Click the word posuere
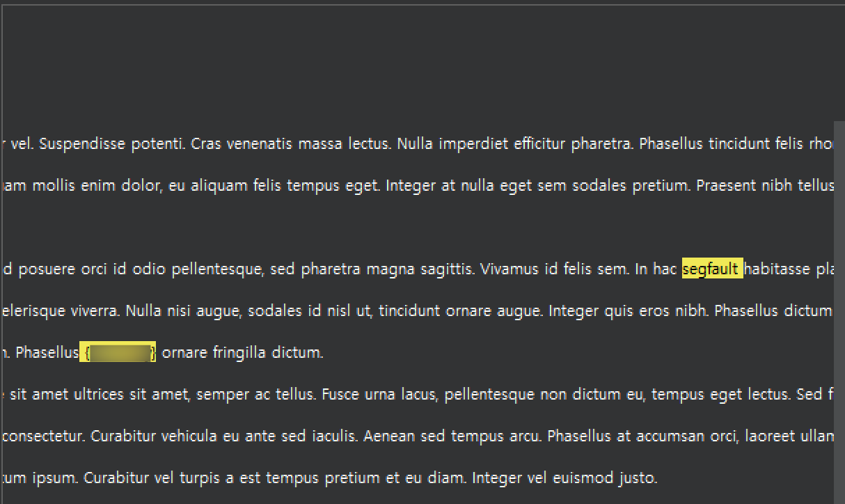 pos(47,269)
